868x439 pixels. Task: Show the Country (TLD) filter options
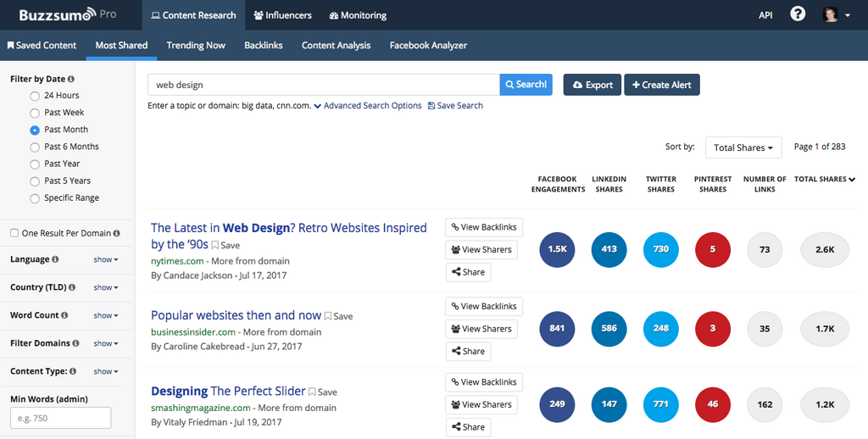pos(106,287)
